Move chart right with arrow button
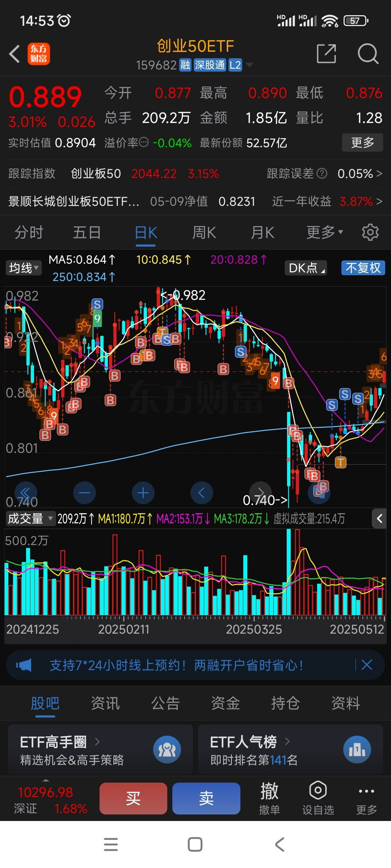 click(260, 493)
